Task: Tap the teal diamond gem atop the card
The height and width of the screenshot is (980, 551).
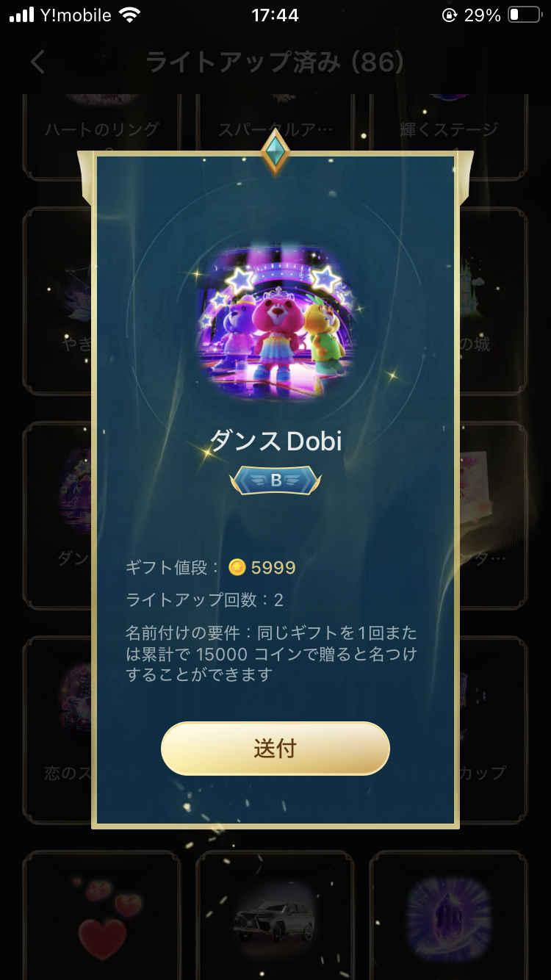Action: click(275, 152)
